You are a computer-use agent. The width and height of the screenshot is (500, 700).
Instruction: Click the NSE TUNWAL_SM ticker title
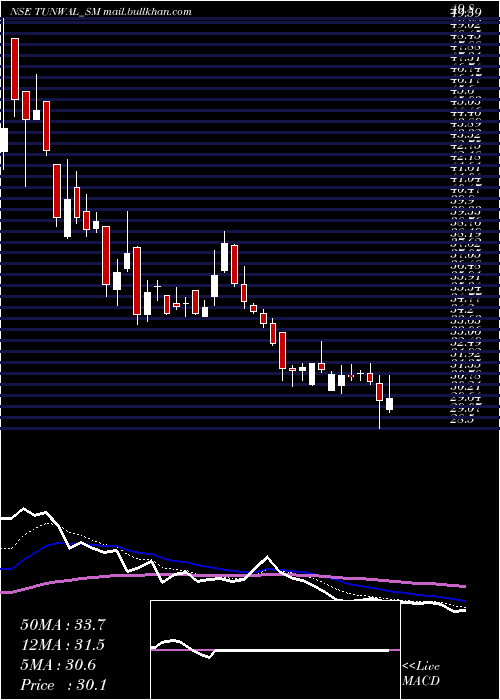pyautogui.click(x=56, y=12)
